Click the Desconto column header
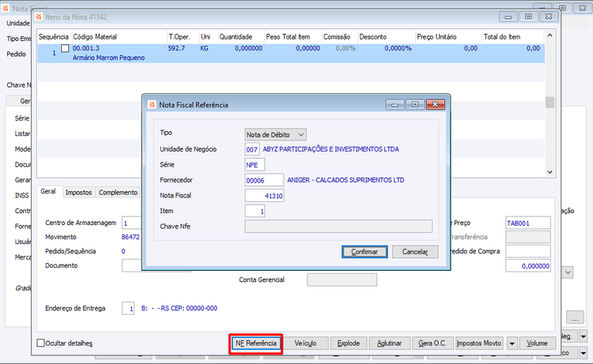The image size is (593, 364). point(387,36)
